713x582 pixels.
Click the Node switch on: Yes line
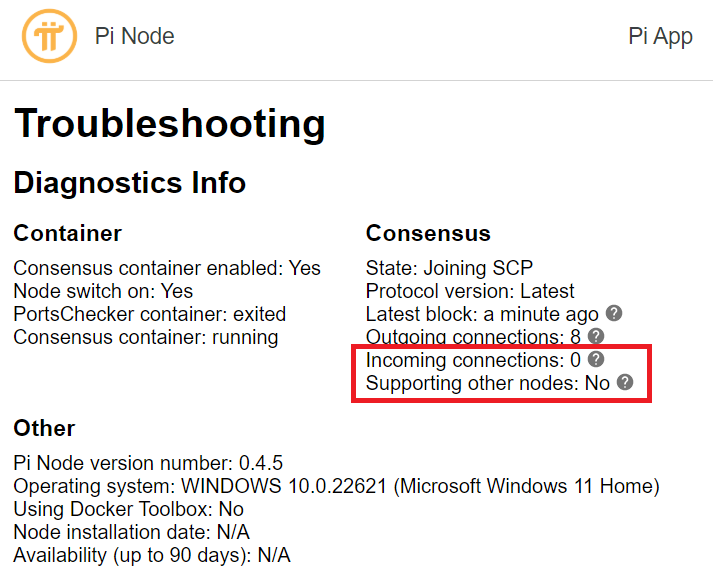pyautogui.click(x=103, y=291)
